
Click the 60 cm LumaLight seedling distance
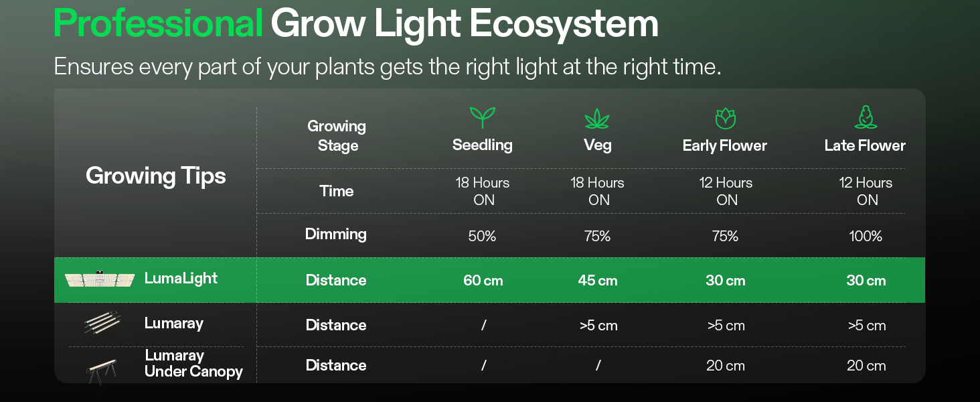[x=483, y=281]
